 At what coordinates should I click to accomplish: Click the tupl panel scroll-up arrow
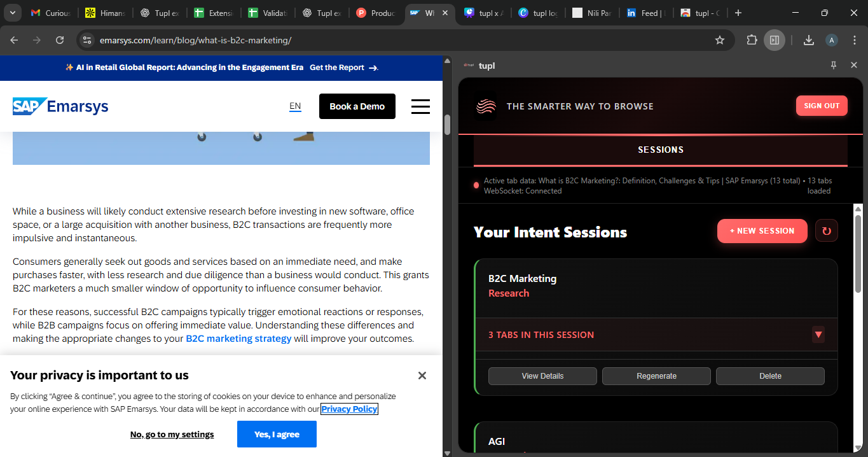[x=858, y=209]
